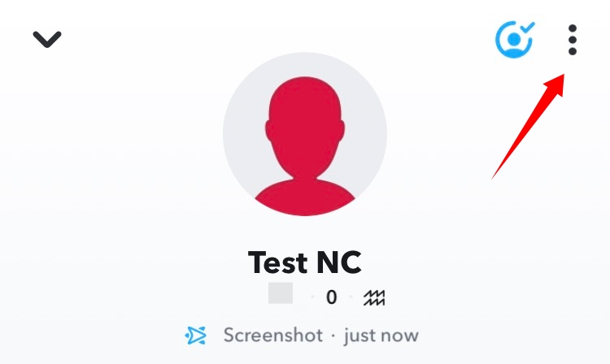Collapse the profile with the down chevron
Image resolution: width=610 pixels, height=364 pixels.
[x=47, y=39]
